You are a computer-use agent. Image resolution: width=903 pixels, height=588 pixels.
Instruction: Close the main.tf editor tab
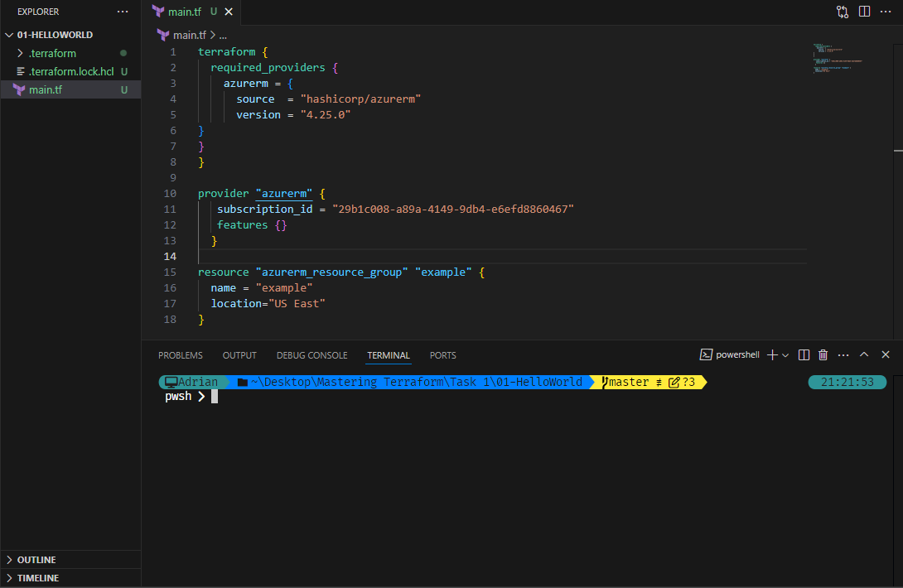[x=229, y=12]
